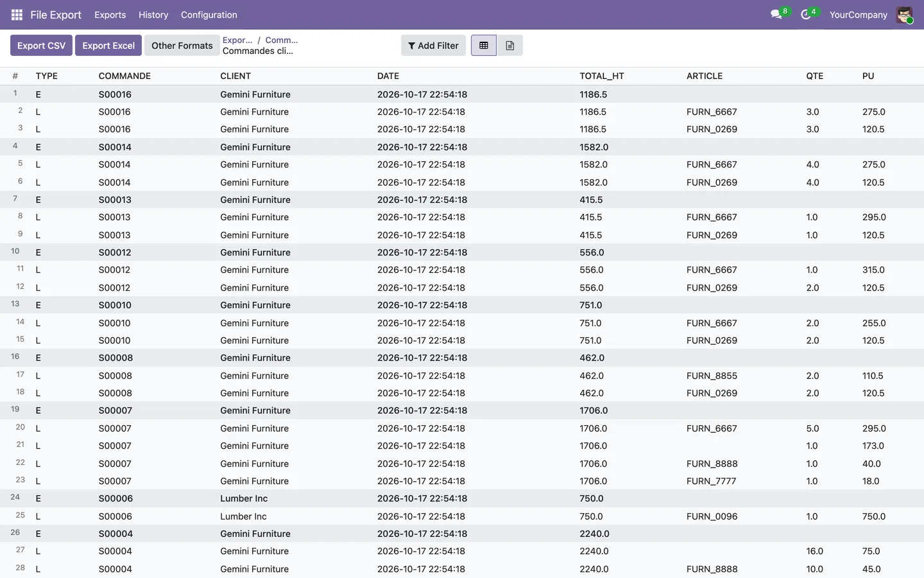Viewport: 924px width, 578px height.
Task: Click the user avatar picture
Action: (904, 15)
